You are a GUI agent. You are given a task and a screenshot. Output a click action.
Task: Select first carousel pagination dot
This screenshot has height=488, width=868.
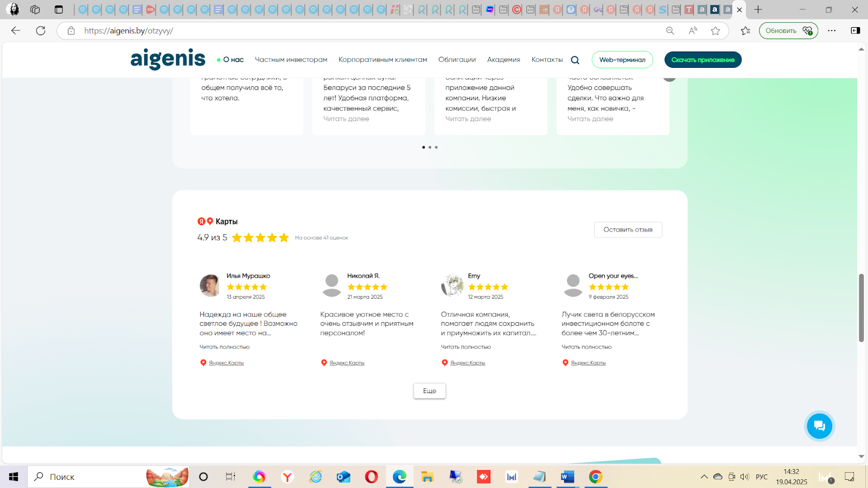(423, 147)
